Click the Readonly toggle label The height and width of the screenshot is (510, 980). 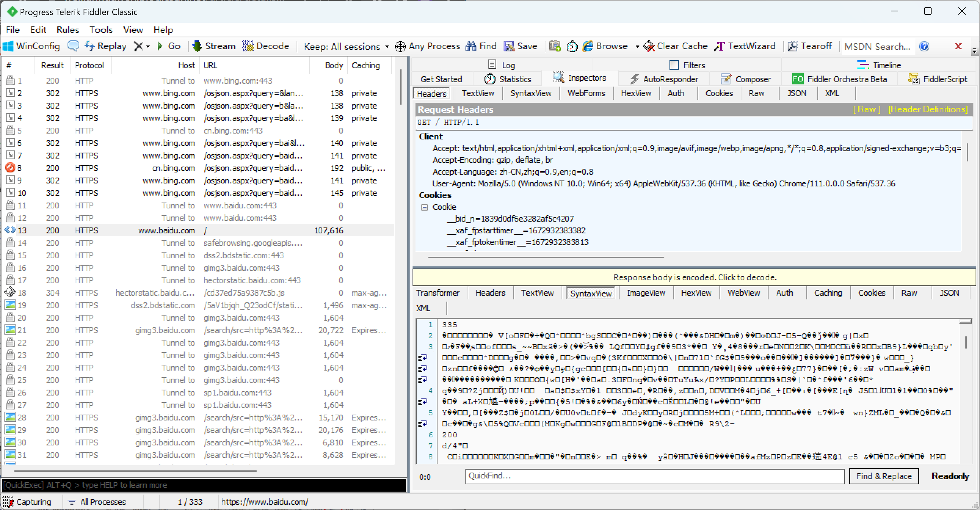pyautogui.click(x=950, y=476)
